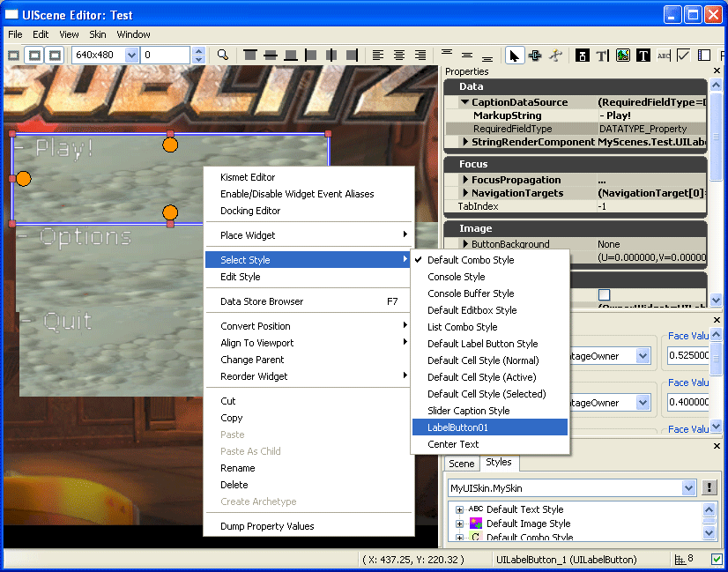Screen dimensions: 728x572
Task: Switch to the Scene tab
Action: click(461, 462)
